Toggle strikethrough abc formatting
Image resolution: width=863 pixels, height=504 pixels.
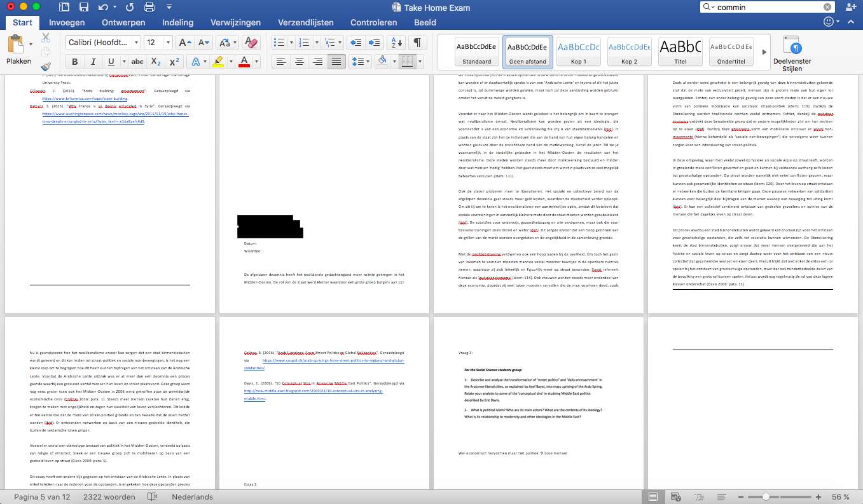pos(137,62)
